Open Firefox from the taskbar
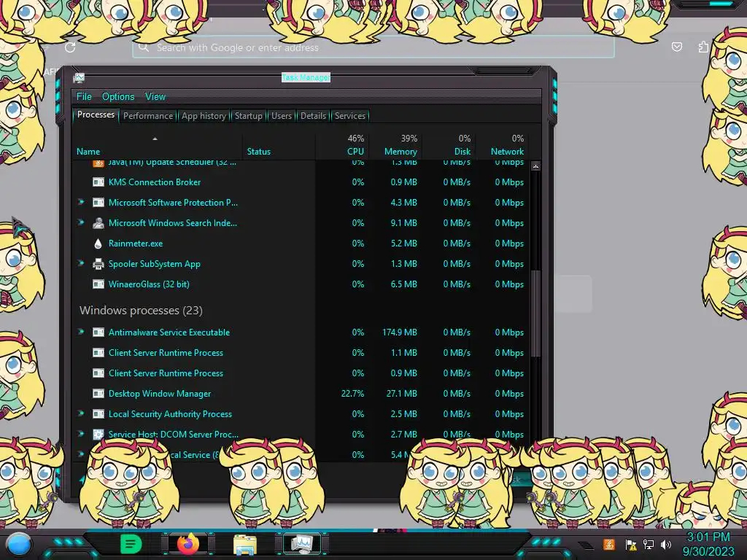Image resolution: width=747 pixels, height=560 pixels. point(188,544)
